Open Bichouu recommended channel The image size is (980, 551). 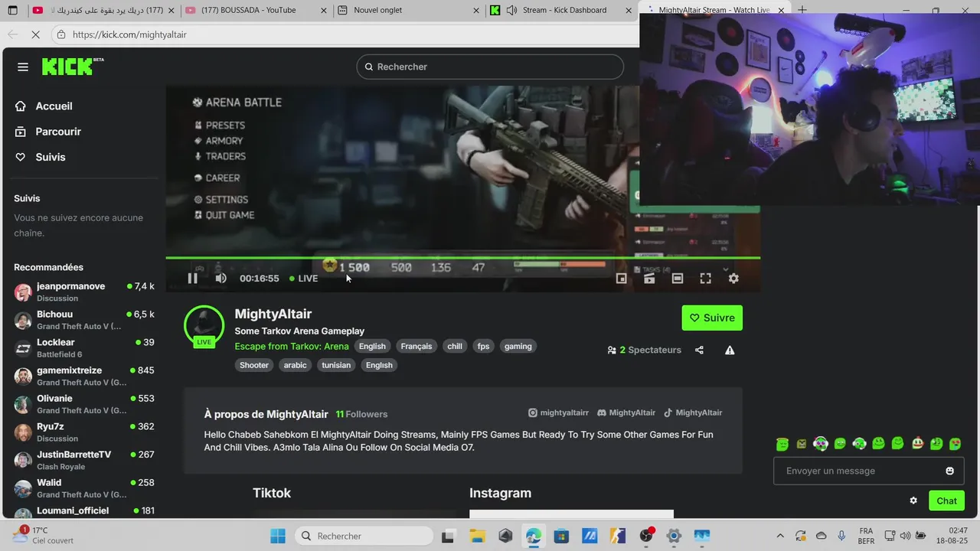pos(84,320)
